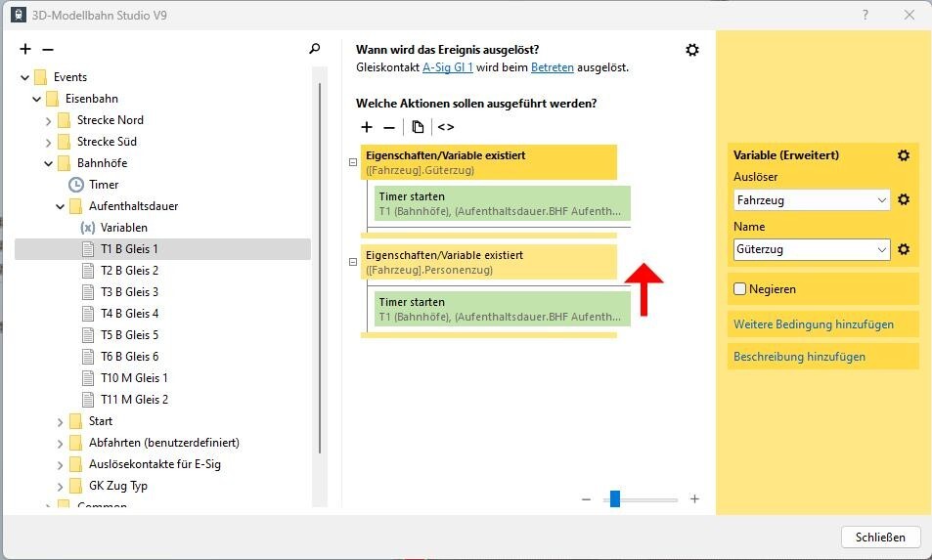The image size is (932, 560).
Task: Open the Auslöser Fahrzeug dropdown
Action: click(x=812, y=200)
